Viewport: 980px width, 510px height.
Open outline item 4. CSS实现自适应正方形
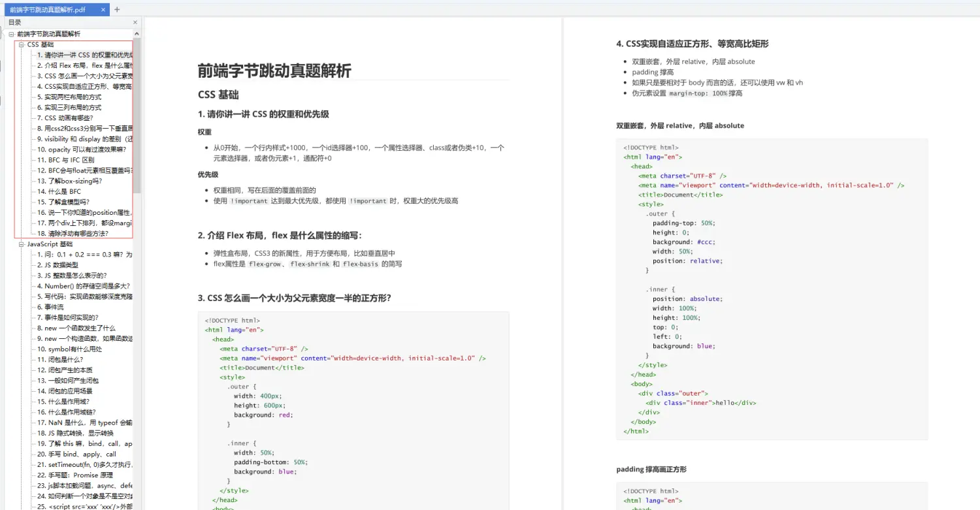pos(84,86)
